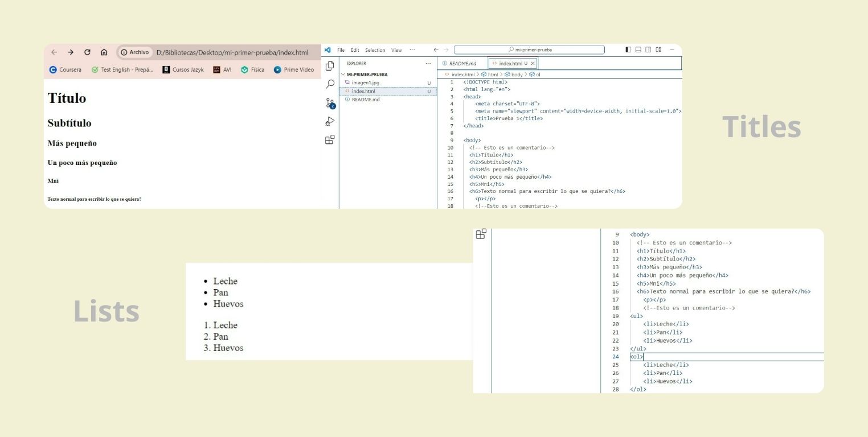Click bulleted Pan in rendered list
Screen dimensions: 868x437
coord(220,292)
